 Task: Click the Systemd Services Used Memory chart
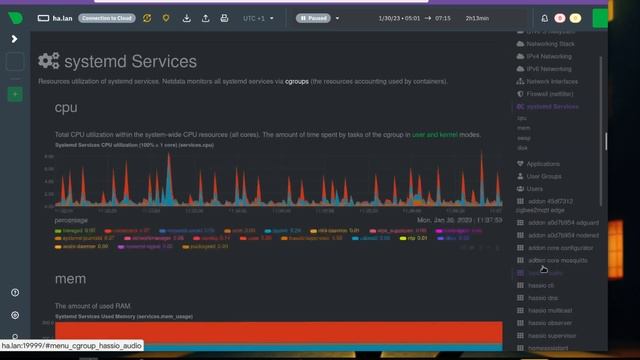278,336
